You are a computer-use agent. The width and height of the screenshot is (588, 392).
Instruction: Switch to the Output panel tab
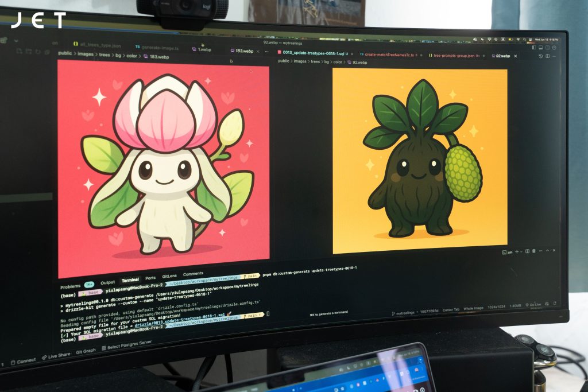(x=107, y=282)
